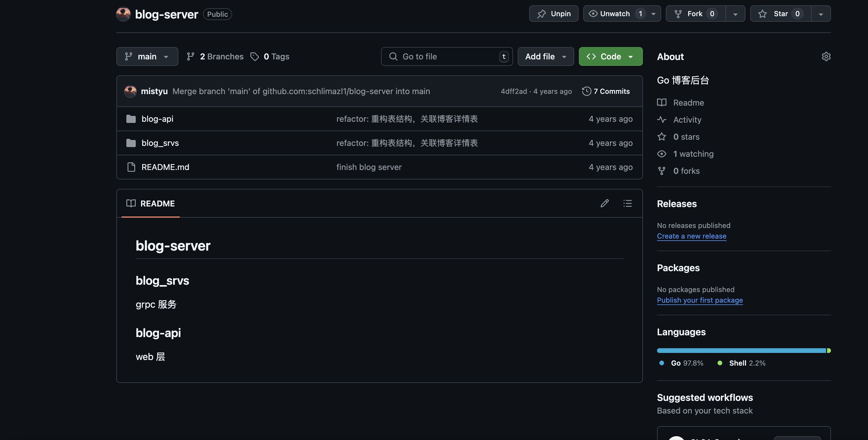
Task: View the 2 Branches link
Action: 215,56
